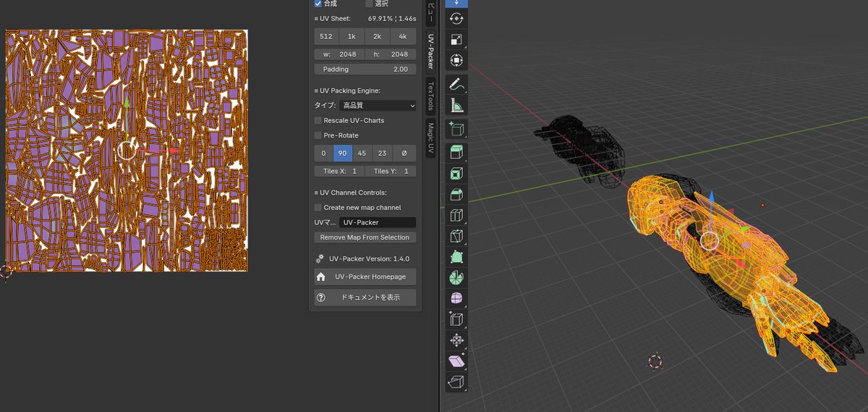The height and width of the screenshot is (412, 868).
Task: Choose the 90 degree rotation step
Action: 344,154
